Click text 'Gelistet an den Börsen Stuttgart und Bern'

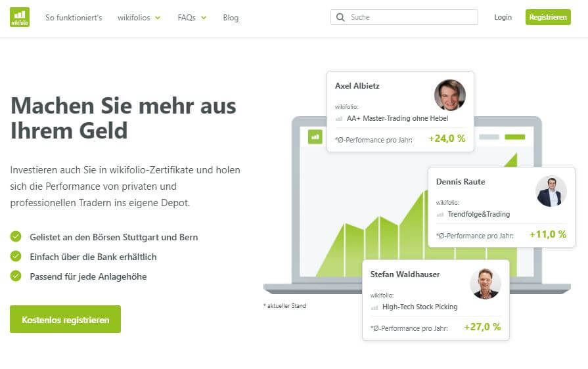click(114, 237)
